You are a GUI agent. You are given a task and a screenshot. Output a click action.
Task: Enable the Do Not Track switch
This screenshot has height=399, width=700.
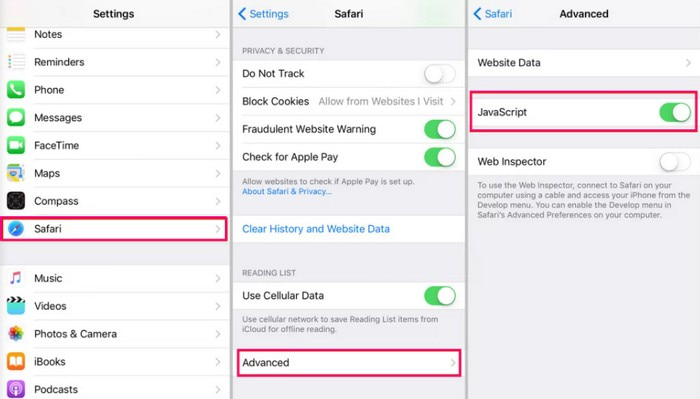[440, 74]
